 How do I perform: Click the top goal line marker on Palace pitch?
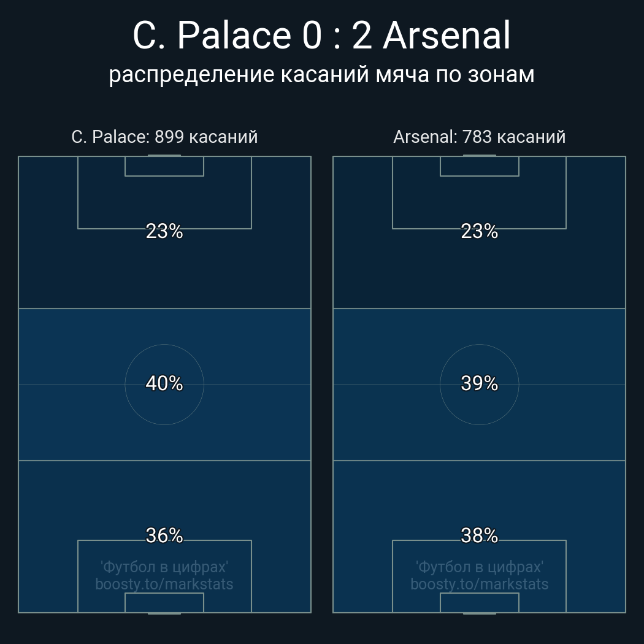(x=164, y=156)
